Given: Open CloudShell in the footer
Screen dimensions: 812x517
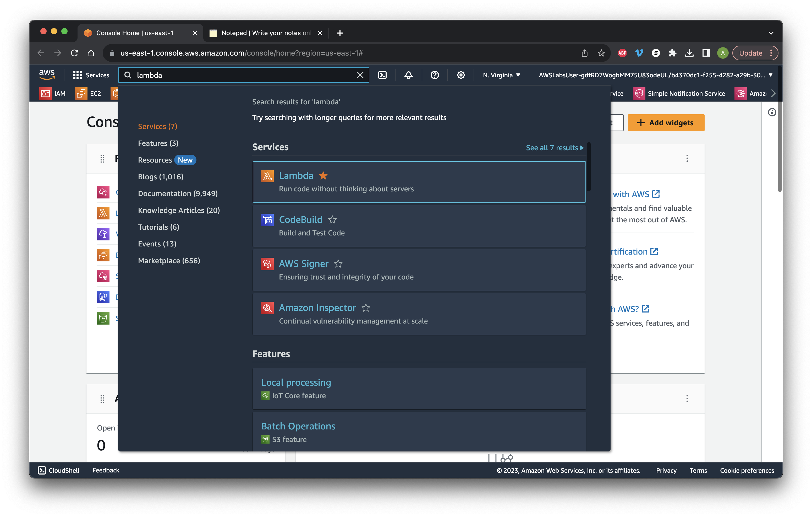Looking at the screenshot, I should point(59,470).
